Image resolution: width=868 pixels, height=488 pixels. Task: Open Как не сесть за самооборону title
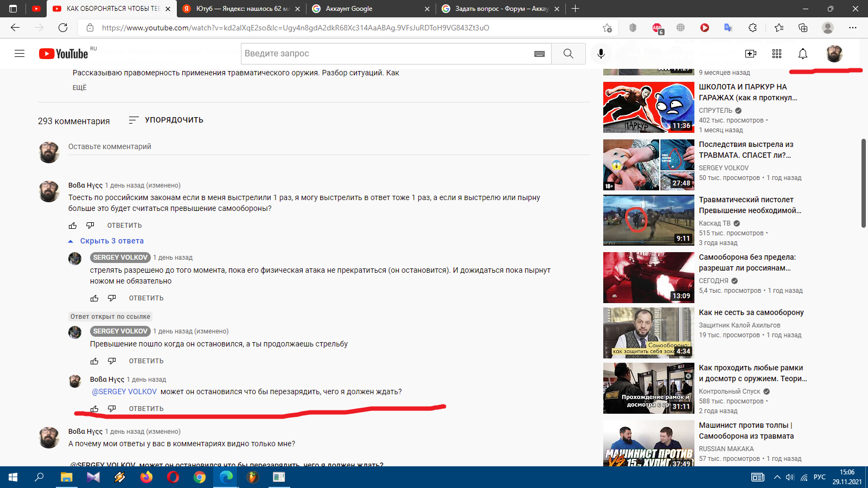point(751,312)
